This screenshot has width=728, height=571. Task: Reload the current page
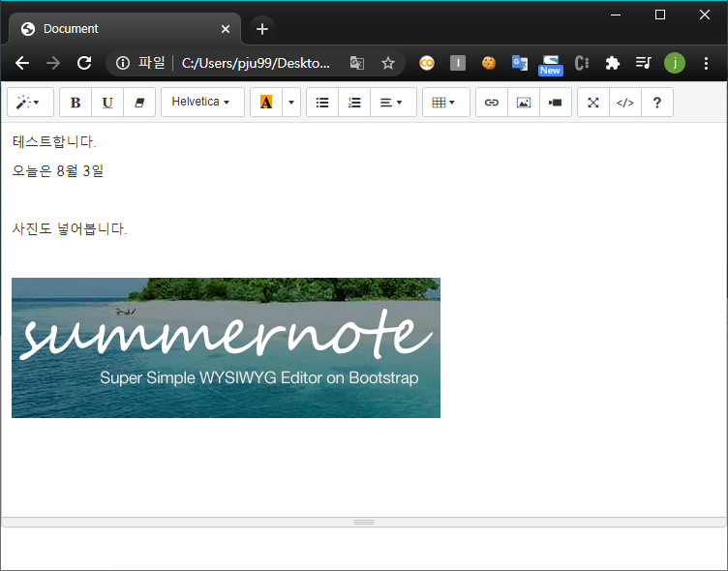pos(84,63)
